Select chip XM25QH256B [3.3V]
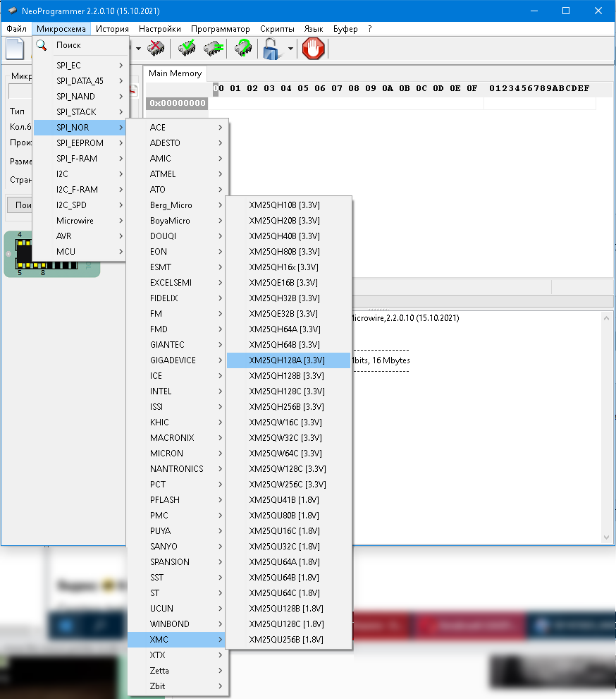 click(x=289, y=407)
